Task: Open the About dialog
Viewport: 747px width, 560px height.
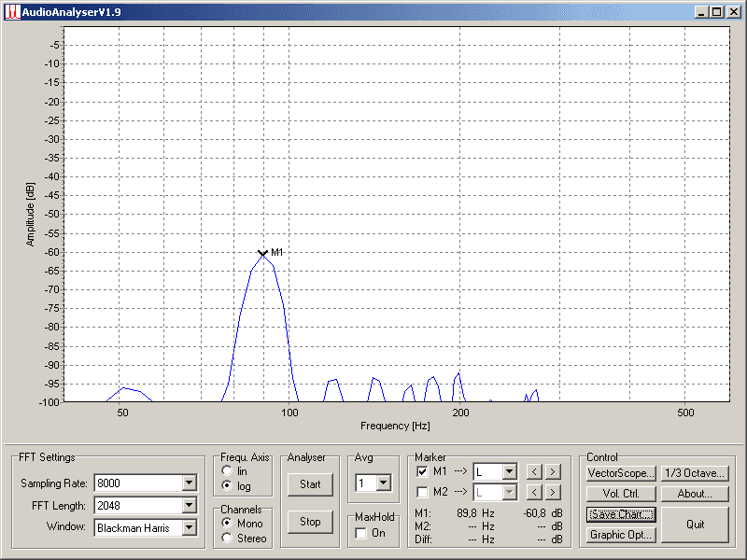Action: tap(695, 494)
